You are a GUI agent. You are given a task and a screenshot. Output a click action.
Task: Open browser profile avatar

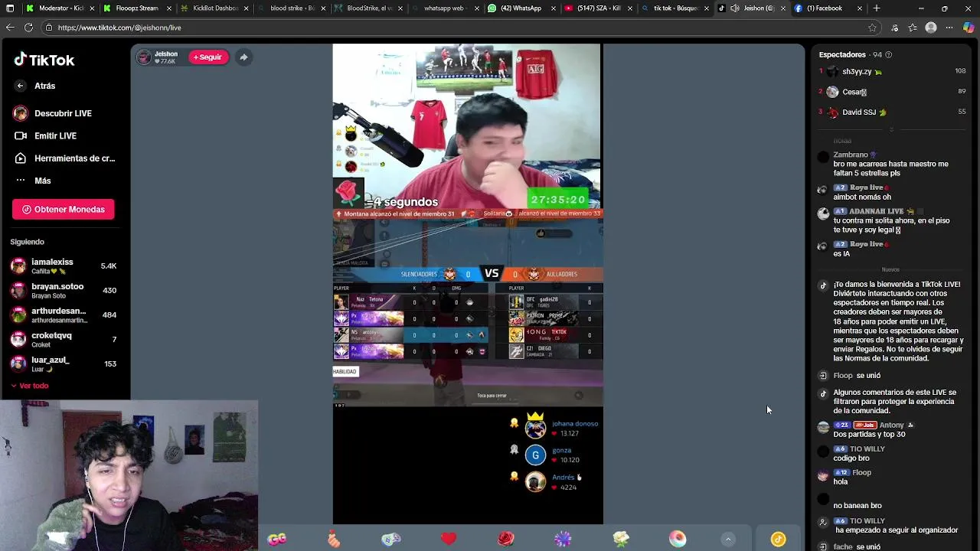[x=931, y=28]
